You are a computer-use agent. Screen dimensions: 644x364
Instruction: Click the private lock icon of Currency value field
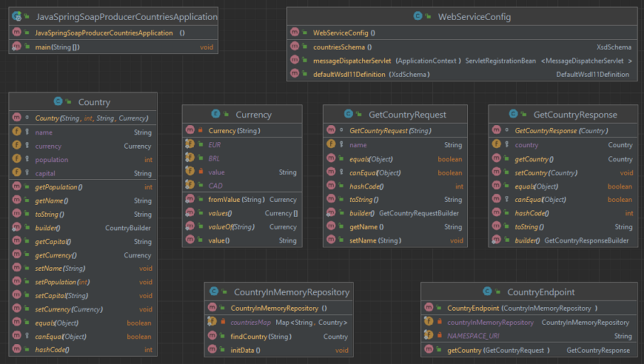[201, 171]
